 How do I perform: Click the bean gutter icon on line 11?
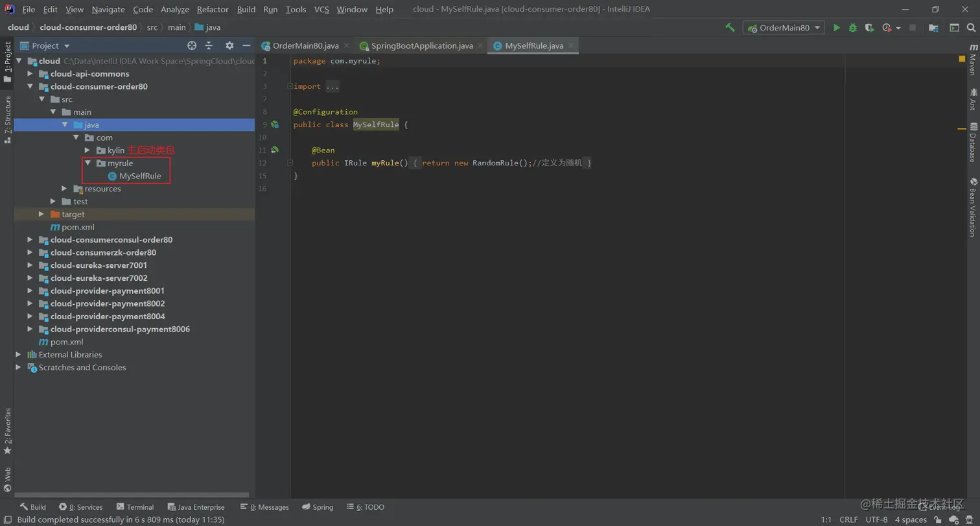(275, 150)
